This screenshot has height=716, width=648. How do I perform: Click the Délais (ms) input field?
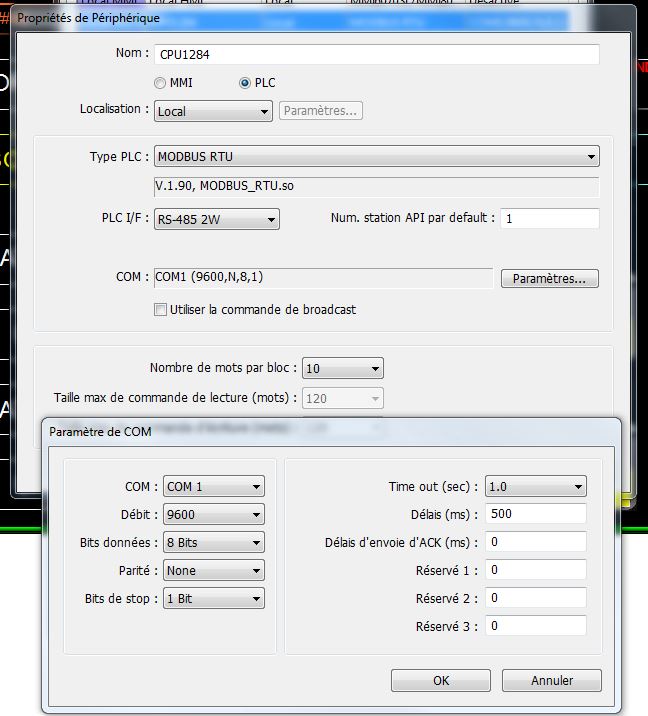coord(535,514)
